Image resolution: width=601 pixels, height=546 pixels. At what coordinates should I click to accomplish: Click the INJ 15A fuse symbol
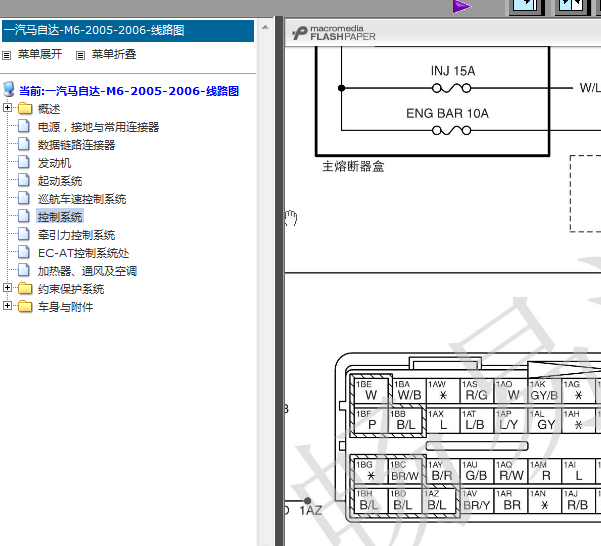click(x=452, y=89)
